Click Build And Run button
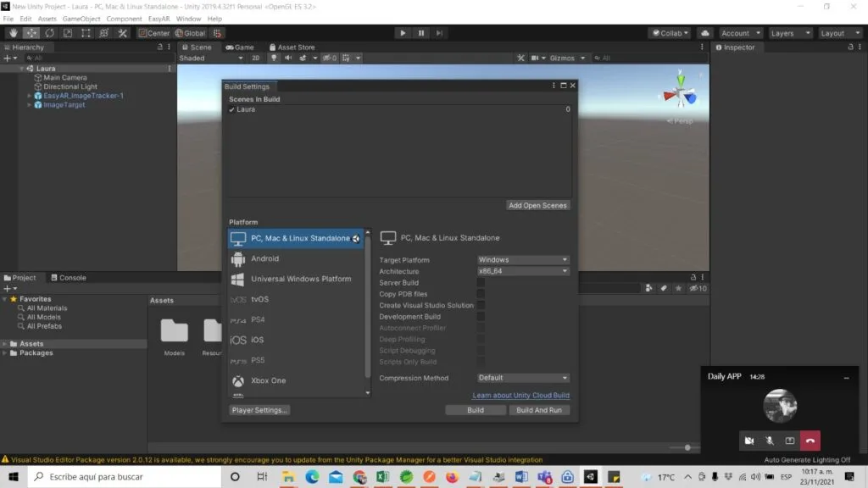The image size is (868, 488). click(538, 411)
